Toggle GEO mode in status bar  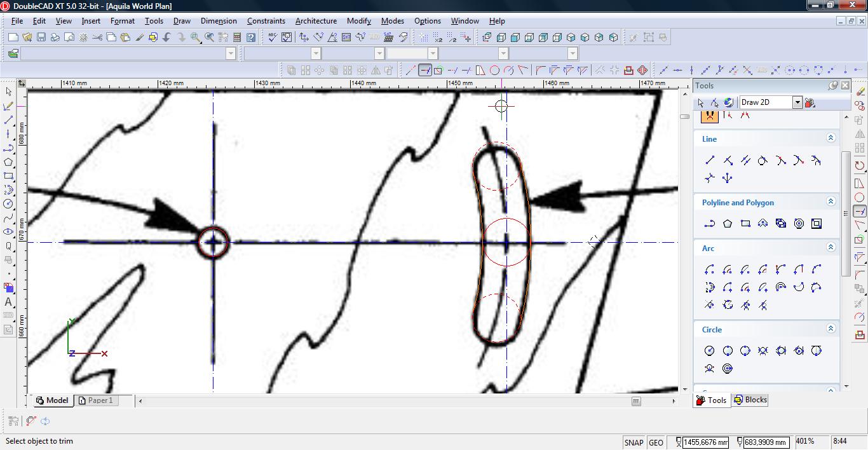656,442
